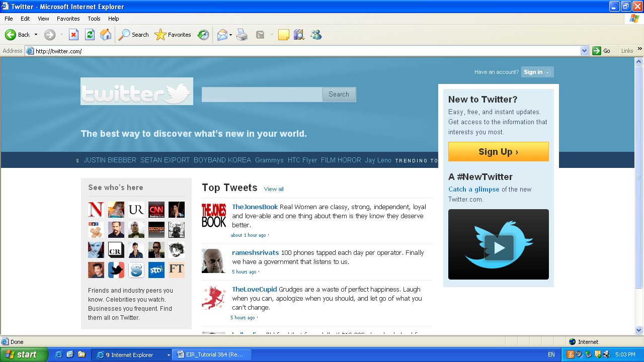Expand the Forward button history dropdown
Screen dimensions: 644x362
(x=61, y=35)
